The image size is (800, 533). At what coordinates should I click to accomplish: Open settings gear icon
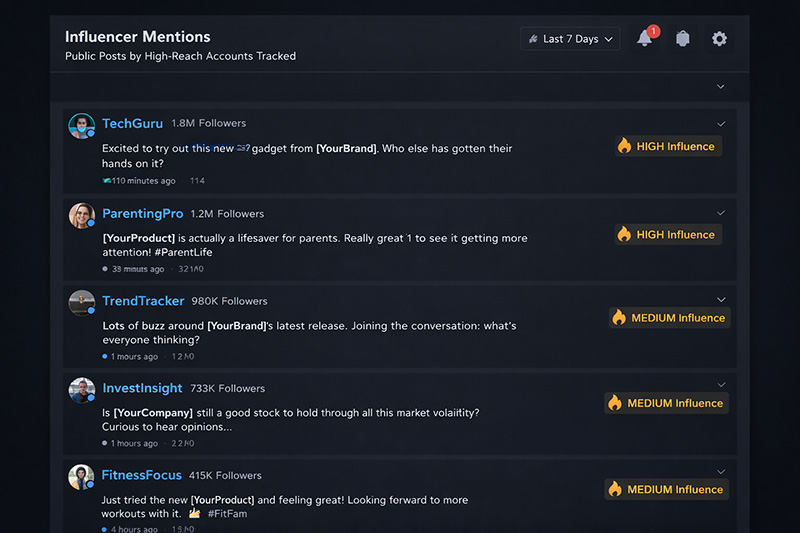click(719, 39)
